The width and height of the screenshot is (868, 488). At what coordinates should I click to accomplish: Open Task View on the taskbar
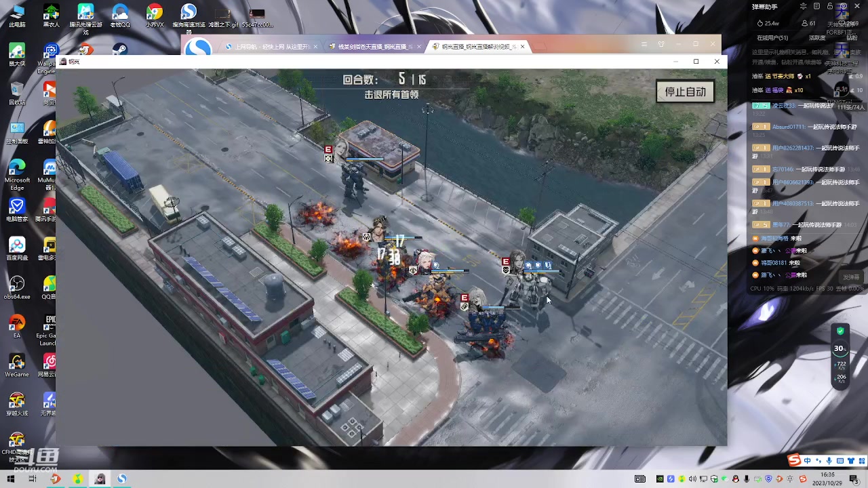tap(33, 479)
